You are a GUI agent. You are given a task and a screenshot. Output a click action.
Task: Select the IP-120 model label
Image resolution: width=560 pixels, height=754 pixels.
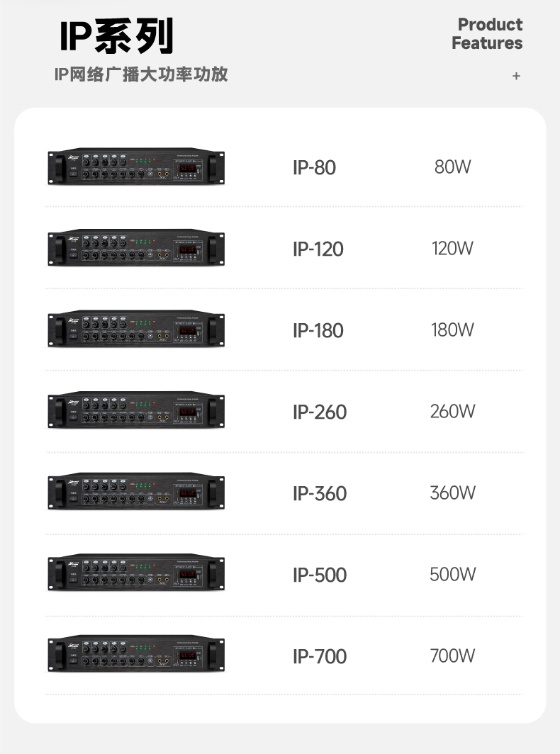pos(318,249)
